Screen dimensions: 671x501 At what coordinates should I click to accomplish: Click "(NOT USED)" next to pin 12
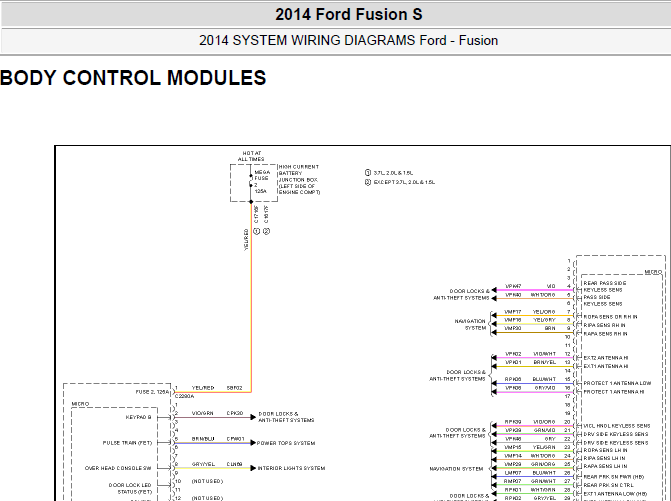click(x=208, y=498)
